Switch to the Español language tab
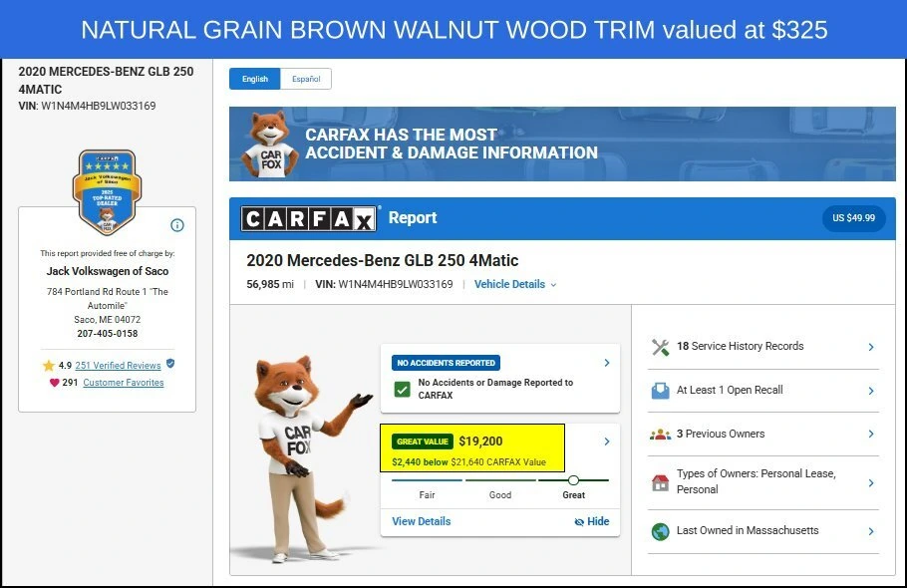 coord(306,79)
